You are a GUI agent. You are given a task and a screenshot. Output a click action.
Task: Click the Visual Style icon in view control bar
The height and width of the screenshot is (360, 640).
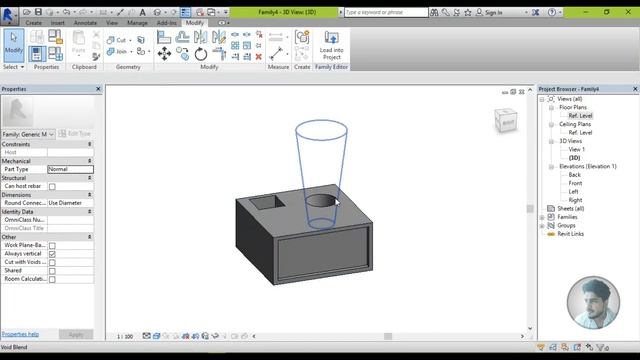[156, 336]
